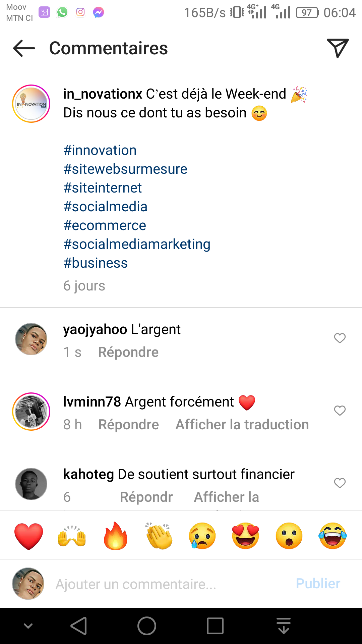Like lvminn78's comment

340,411
